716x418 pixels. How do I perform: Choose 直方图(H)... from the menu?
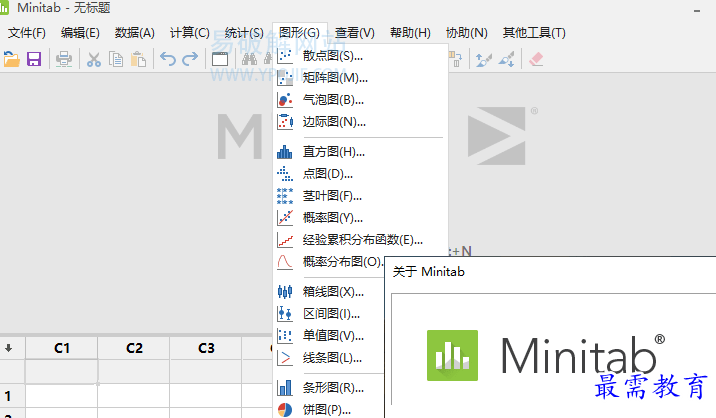361,152
